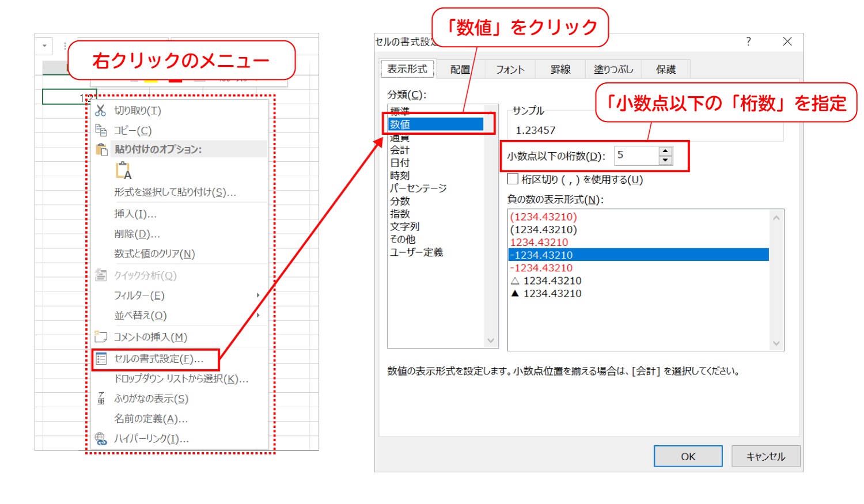
Task: Switch to 塗りつぶし tab
Action: tap(613, 69)
